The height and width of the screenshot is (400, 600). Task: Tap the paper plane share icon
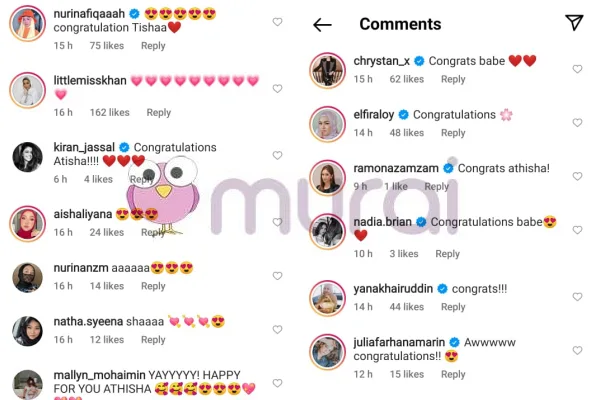coord(574,23)
